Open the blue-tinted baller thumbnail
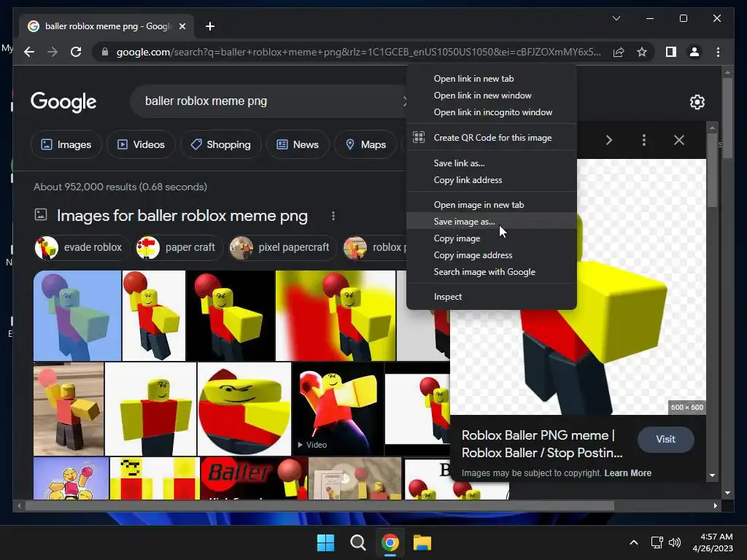747x560 pixels. pos(77,316)
